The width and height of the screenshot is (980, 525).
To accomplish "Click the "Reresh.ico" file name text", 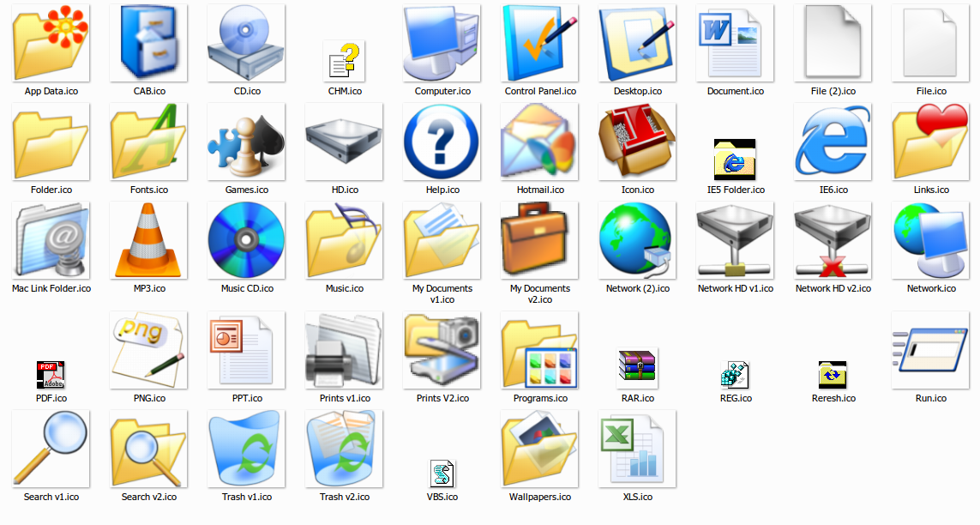I will pos(833,399).
